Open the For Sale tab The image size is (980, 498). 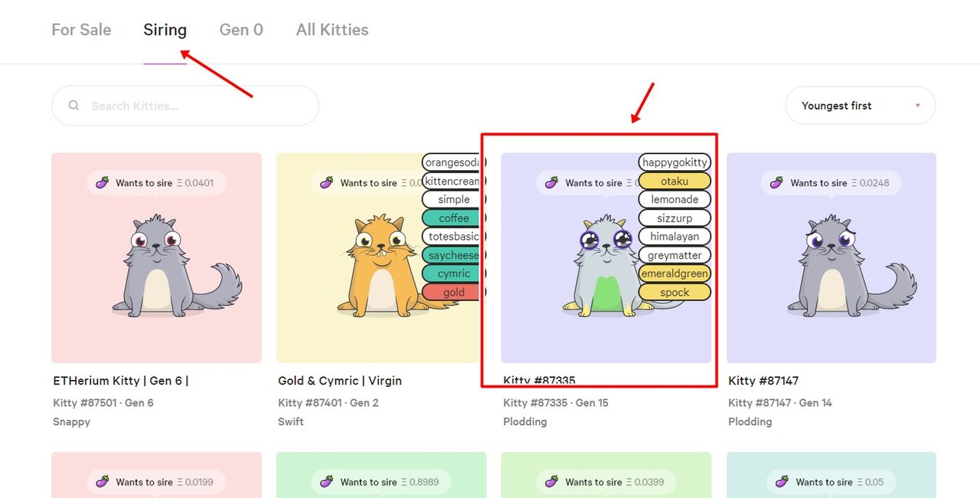[81, 30]
